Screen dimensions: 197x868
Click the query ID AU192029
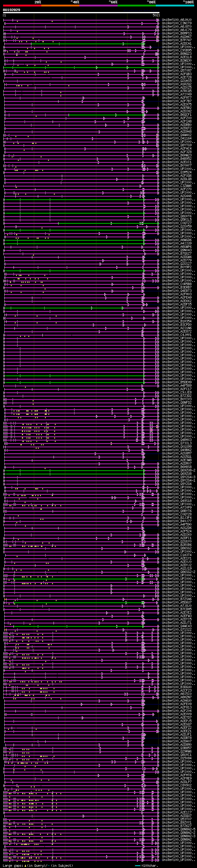(11, 10)
